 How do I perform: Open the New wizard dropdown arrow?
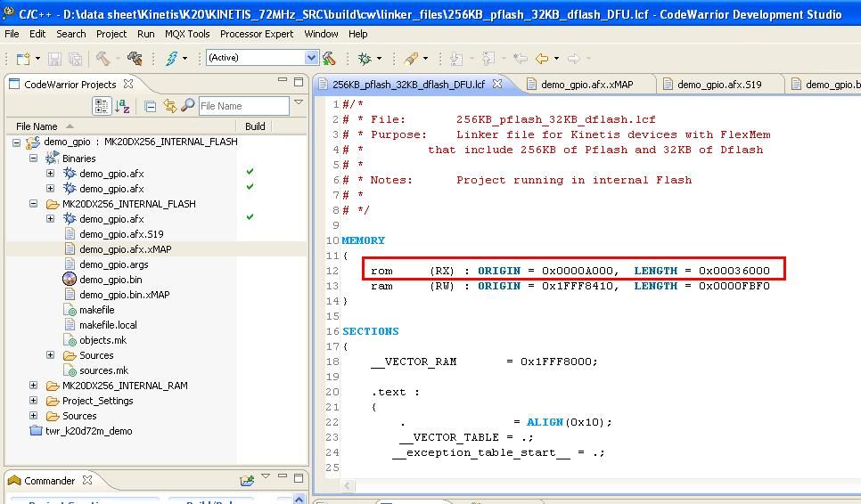click(x=38, y=58)
